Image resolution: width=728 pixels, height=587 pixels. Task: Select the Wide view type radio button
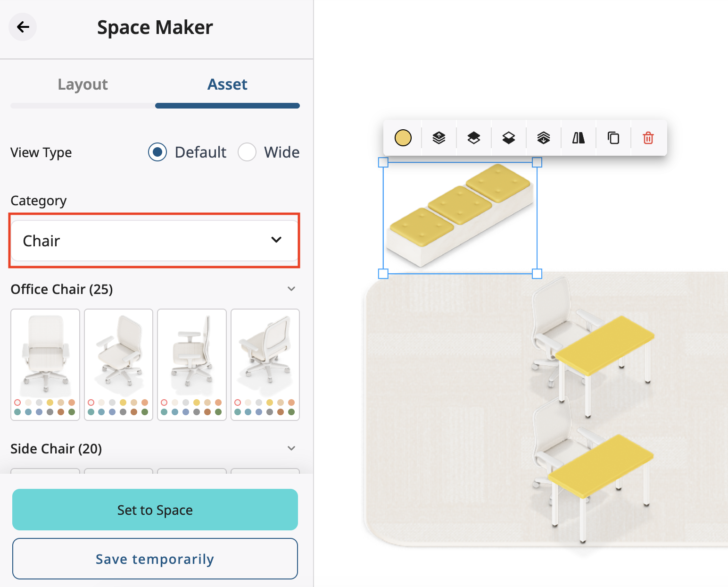[247, 152]
